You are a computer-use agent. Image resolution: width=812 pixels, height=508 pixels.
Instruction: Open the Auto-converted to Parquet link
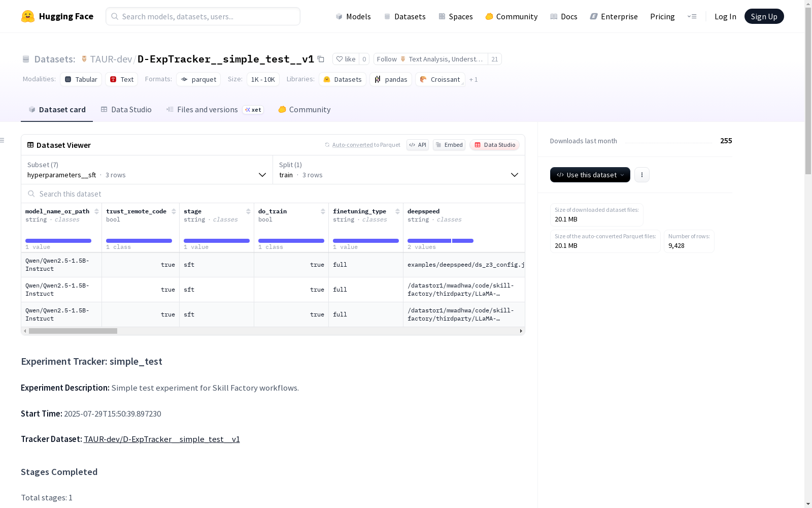[363, 145]
